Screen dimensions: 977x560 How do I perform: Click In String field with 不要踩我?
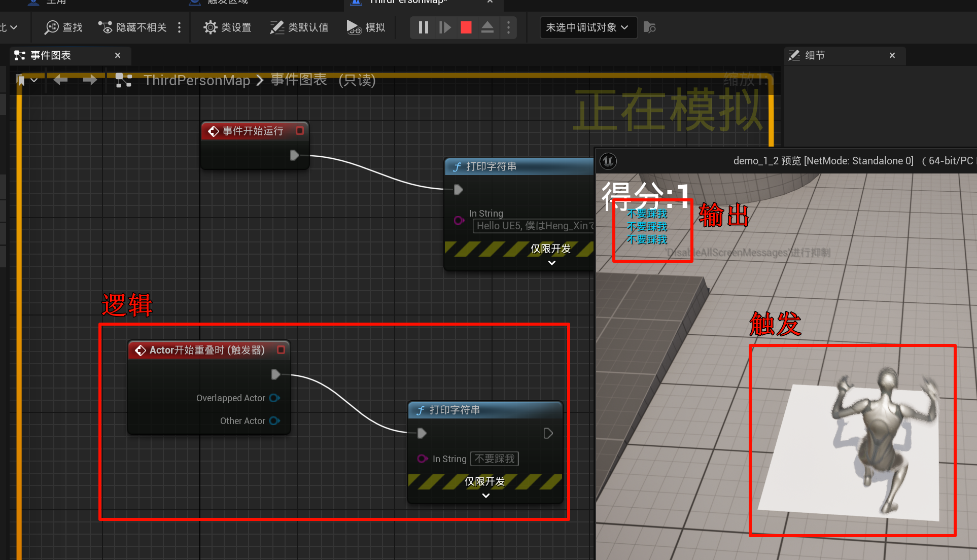(494, 459)
